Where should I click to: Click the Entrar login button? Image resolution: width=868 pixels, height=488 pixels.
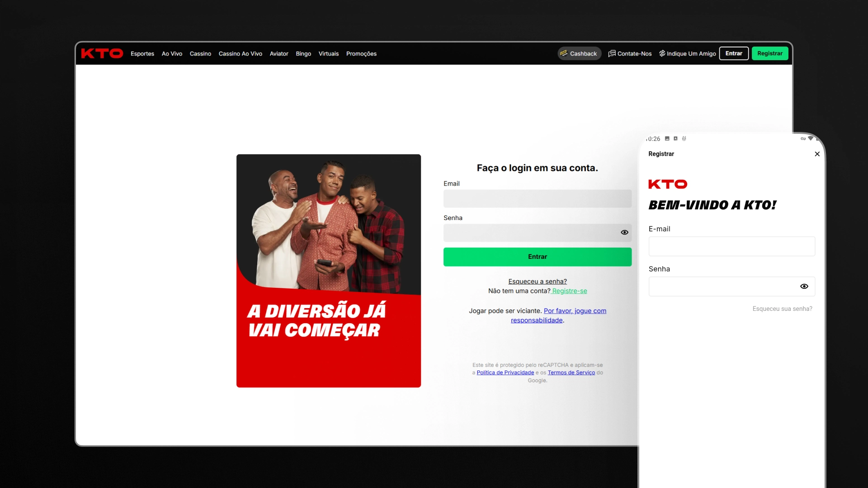pyautogui.click(x=537, y=257)
